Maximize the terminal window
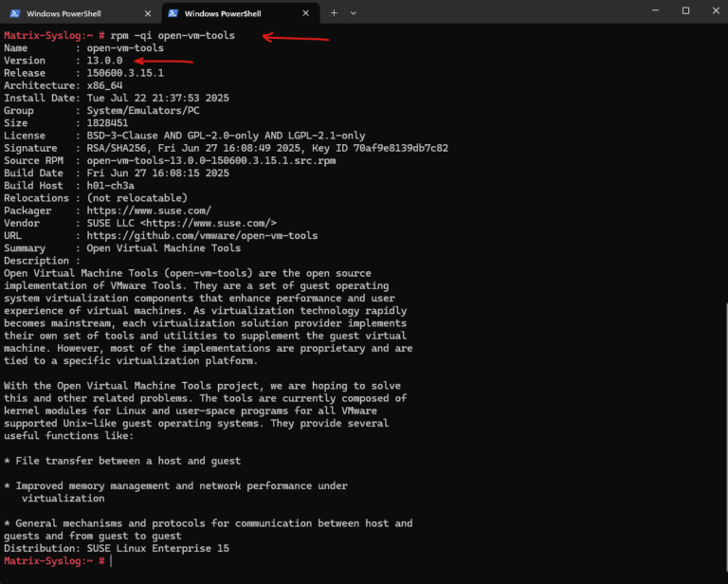Viewport: 728px width, 584px height. click(685, 10)
